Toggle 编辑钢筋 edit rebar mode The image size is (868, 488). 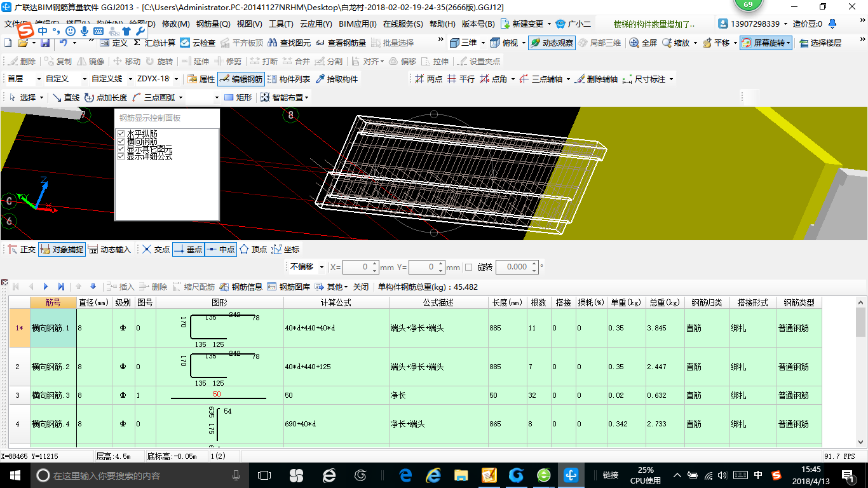click(241, 79)
